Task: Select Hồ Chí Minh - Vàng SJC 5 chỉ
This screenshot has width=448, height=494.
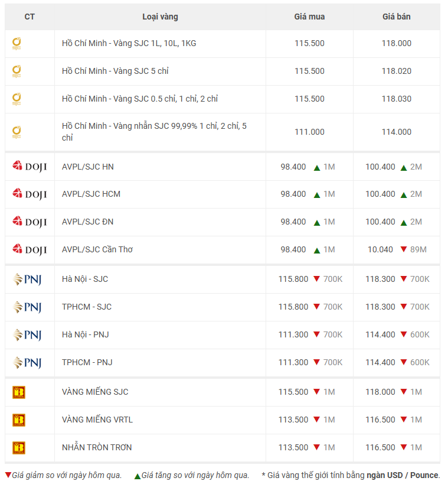Action: click(115, 71)
